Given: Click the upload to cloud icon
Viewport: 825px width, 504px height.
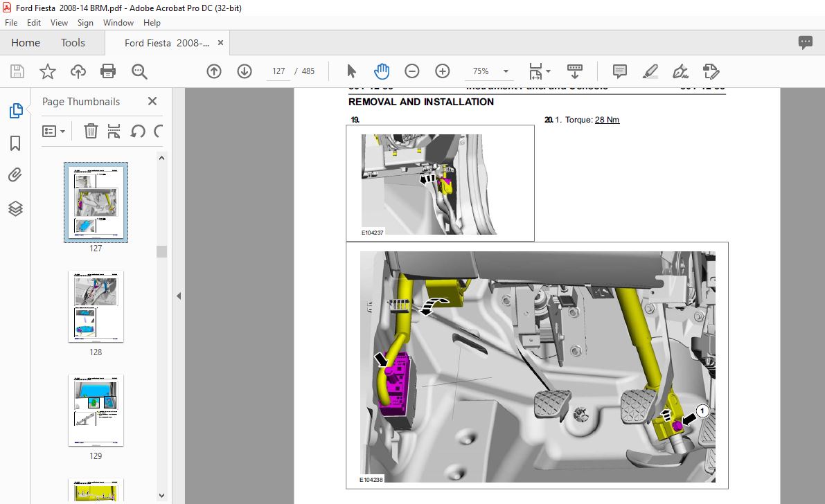Looking at the screenshot, I should point(78,71).
